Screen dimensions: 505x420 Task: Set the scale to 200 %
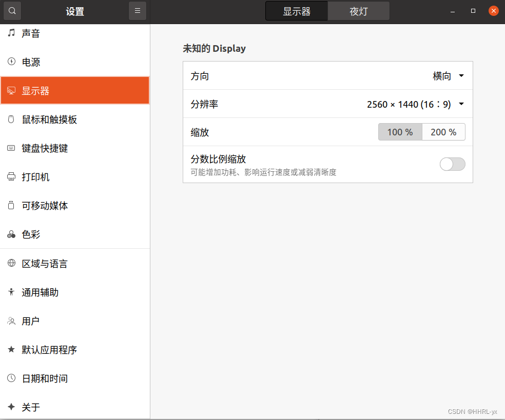tap(443, 132)
